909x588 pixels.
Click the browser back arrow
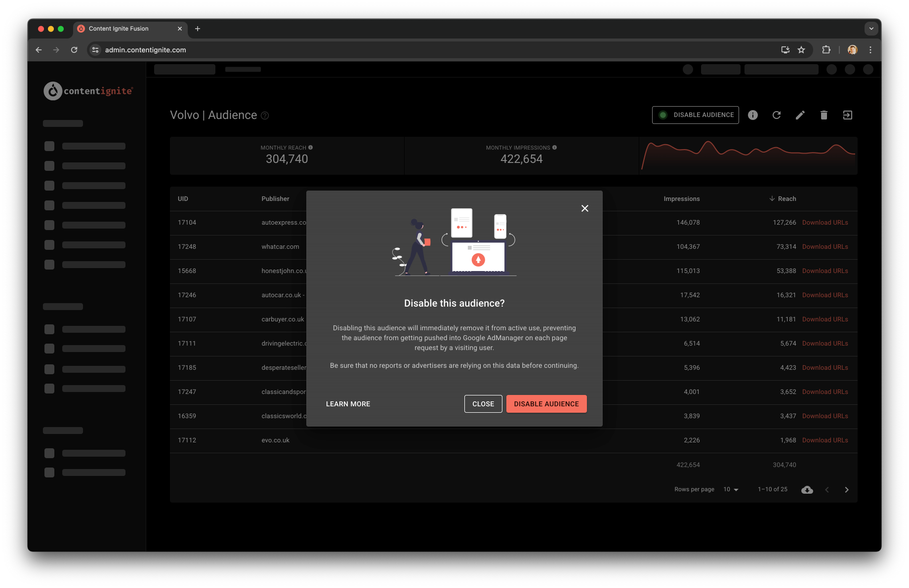[39, 50]
